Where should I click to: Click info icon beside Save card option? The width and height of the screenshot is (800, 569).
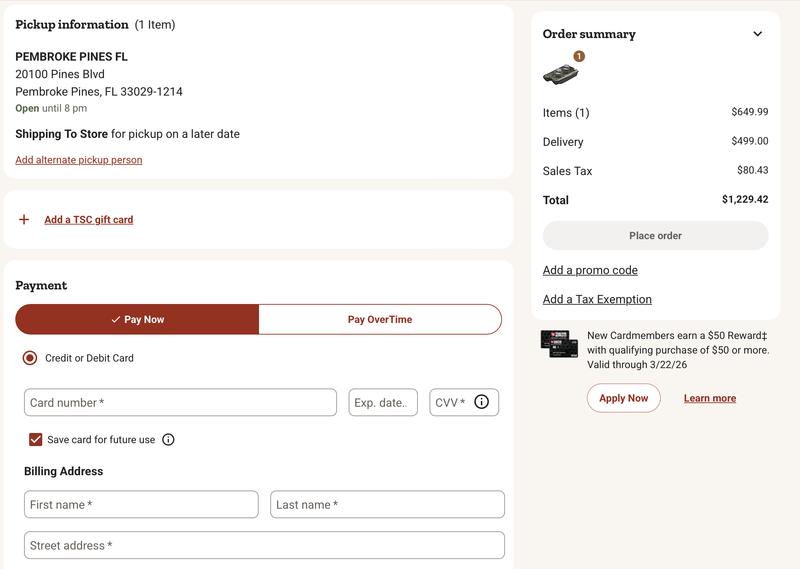[x=168, y=439]
